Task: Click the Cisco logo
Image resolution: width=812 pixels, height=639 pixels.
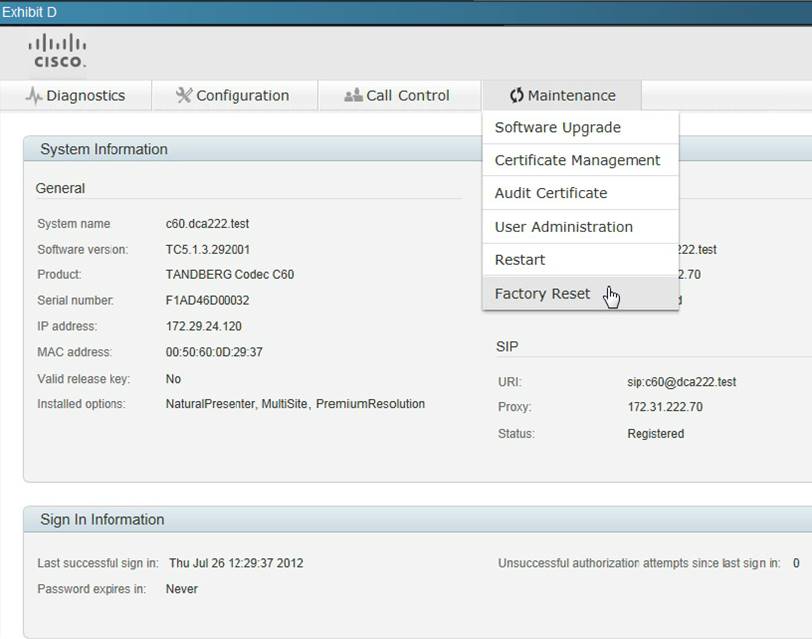Action: (57, 51)
